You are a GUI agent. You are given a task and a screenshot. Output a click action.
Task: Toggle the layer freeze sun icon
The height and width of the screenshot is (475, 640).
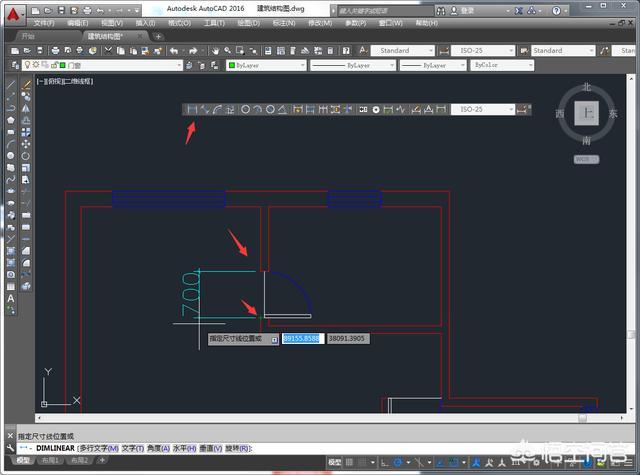(36, 65)
